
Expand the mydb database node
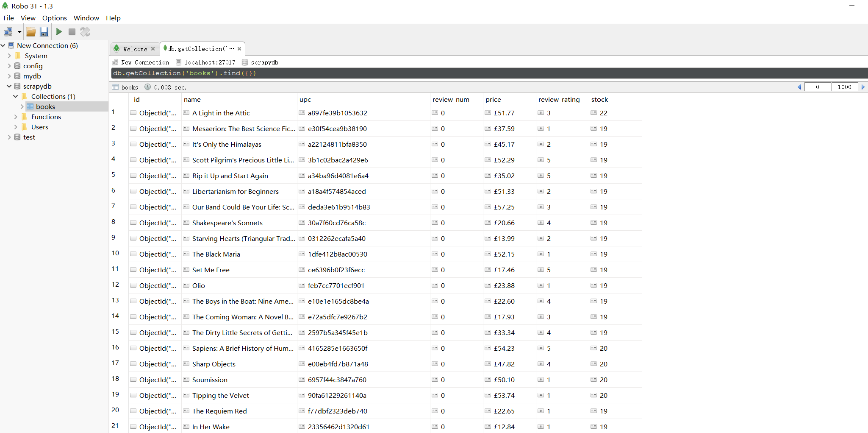(x=9, y=76)
